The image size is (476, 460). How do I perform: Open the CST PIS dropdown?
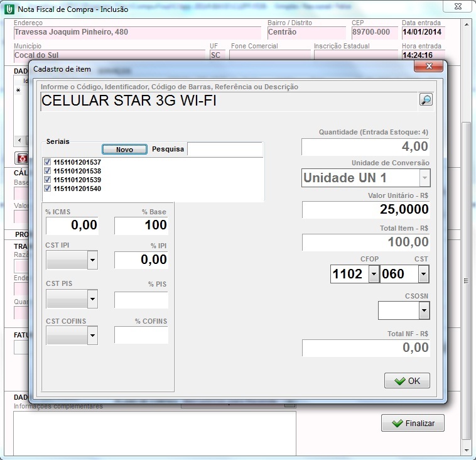[92, 298]
